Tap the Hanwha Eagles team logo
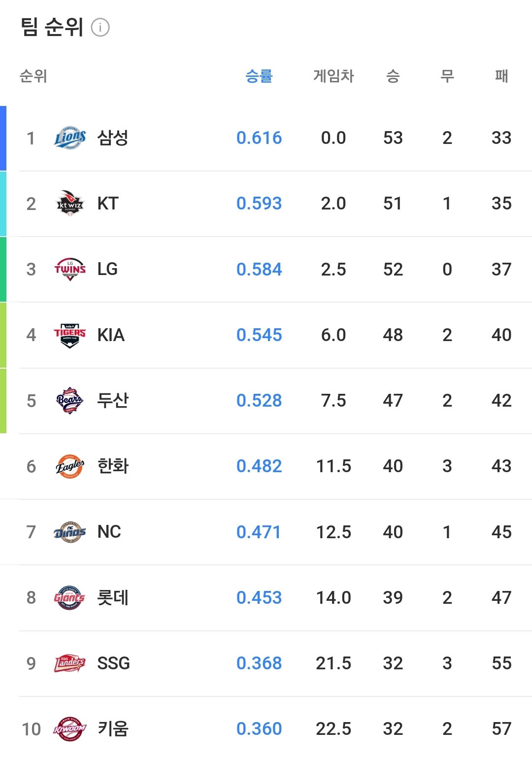This screenshot has width=532, height=761. point(70,466)
